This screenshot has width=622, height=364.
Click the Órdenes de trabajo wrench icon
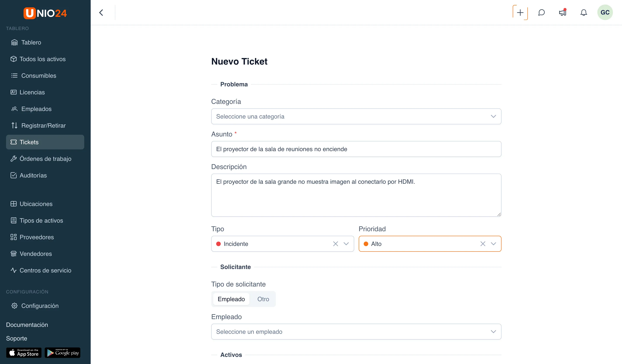(14, 159)
